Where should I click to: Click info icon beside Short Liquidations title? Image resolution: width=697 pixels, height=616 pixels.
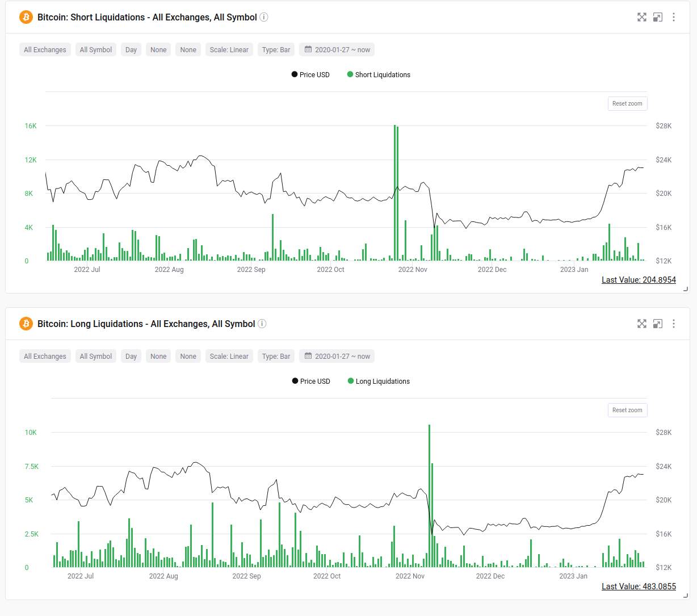coord(264,17)
